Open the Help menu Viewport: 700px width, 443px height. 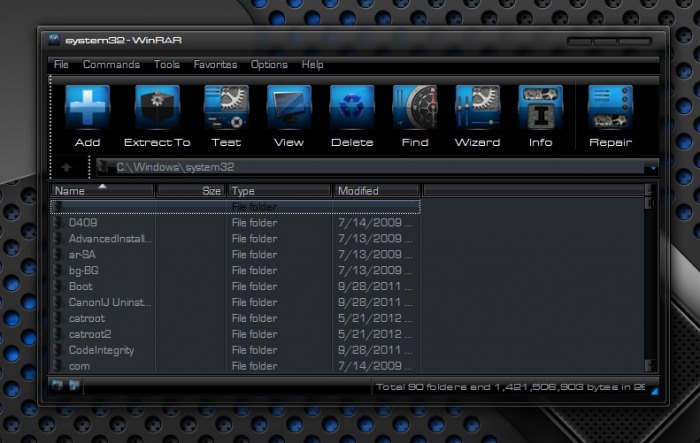tap(312, 64)
